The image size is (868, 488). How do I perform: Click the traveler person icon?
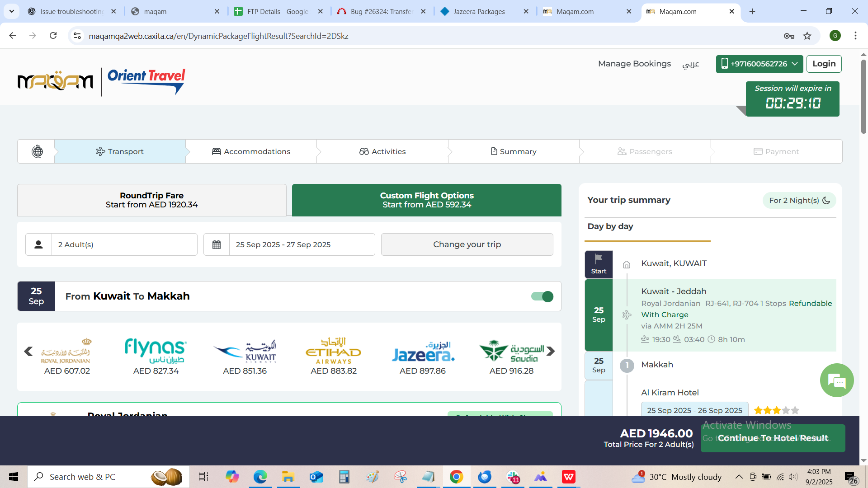39,244
